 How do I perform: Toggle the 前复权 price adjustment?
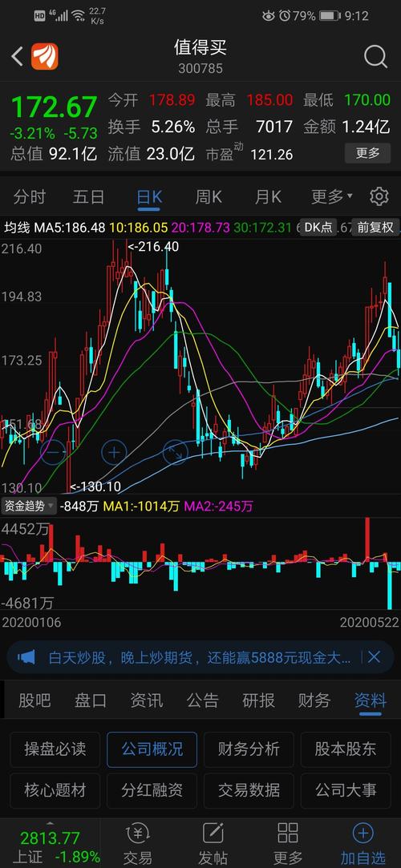coord(375,227)
